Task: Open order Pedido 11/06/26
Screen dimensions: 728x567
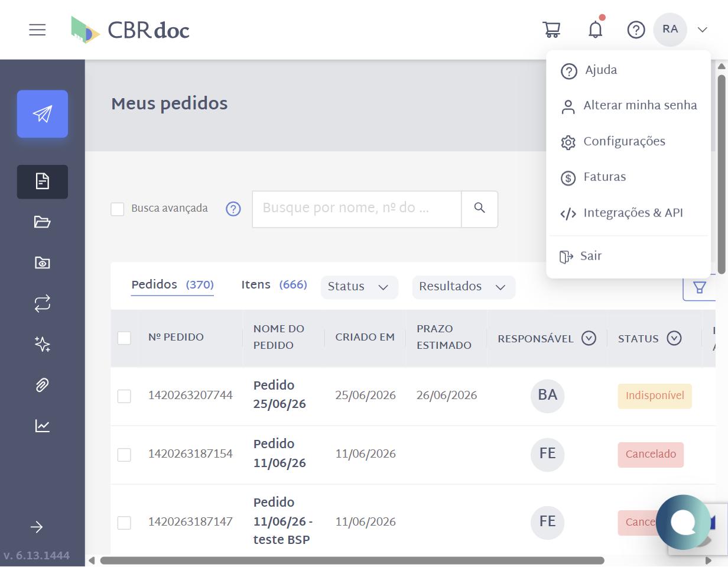Action: [x=279, y=453]
